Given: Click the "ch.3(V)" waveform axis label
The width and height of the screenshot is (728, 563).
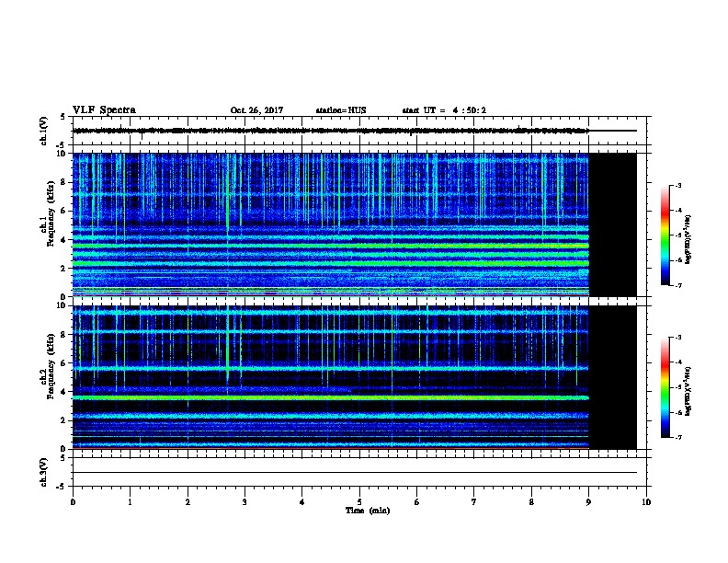Looking at the screenshot, I should 43,472.
